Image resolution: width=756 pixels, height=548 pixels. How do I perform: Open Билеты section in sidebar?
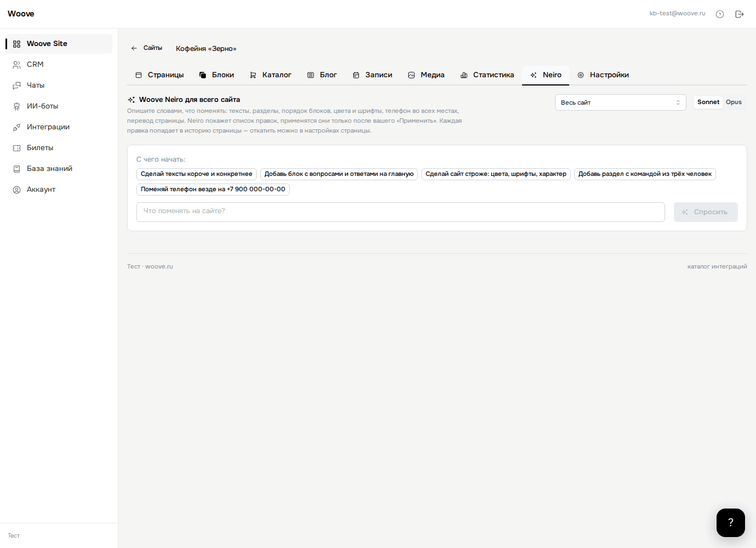[59, 148]
